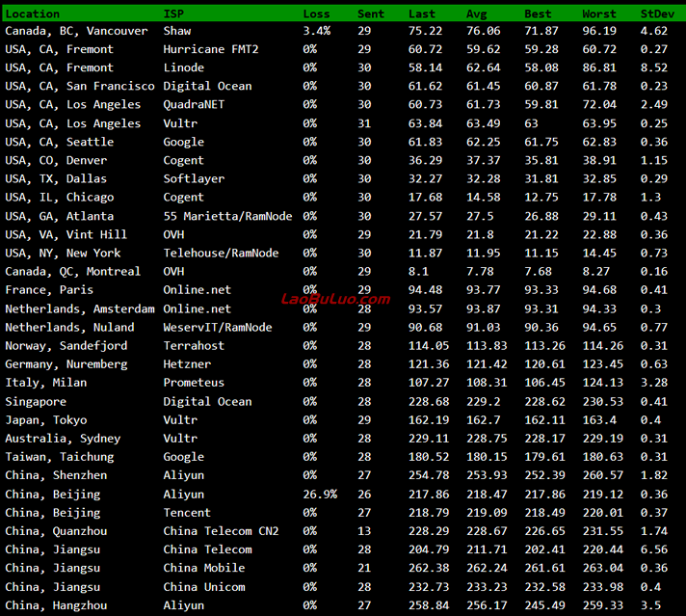The height and width of the screenshot is (616, 686).
Task: Click the Linode ISP entry
Action: click(184, 67)
